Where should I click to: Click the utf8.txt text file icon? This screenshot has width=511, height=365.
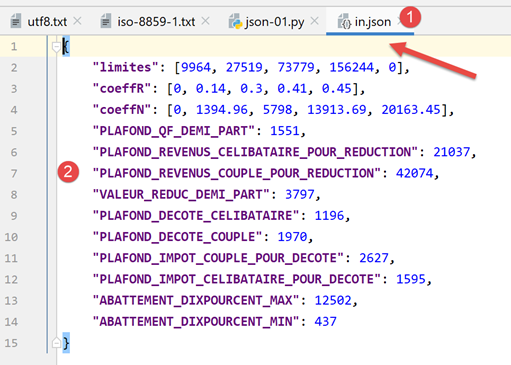[16, 21]
